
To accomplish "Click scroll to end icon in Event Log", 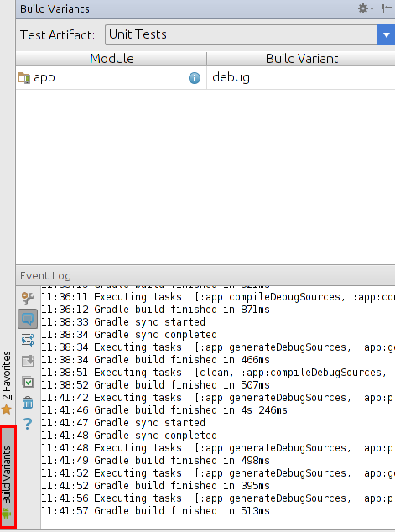I will click(28, 361).
